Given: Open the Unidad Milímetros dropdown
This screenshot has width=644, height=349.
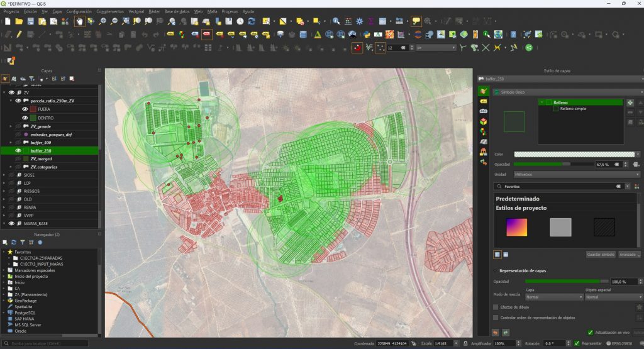Looking at the screenshot, I should [575, 174].
